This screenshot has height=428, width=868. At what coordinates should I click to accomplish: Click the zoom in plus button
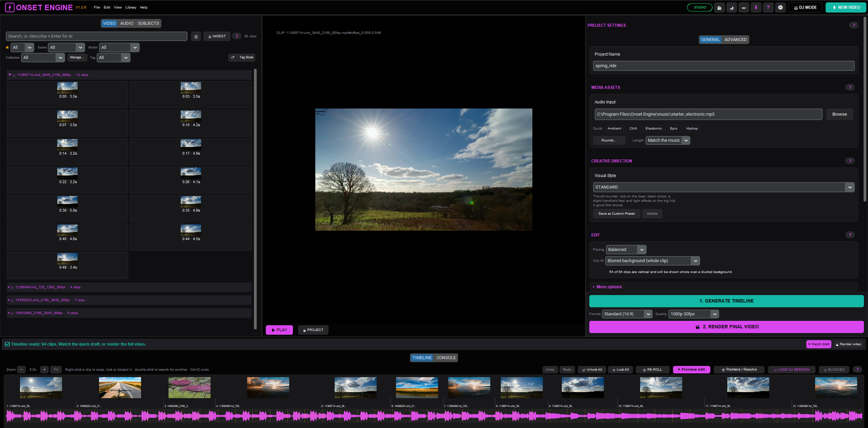click(x=44, y=370)
